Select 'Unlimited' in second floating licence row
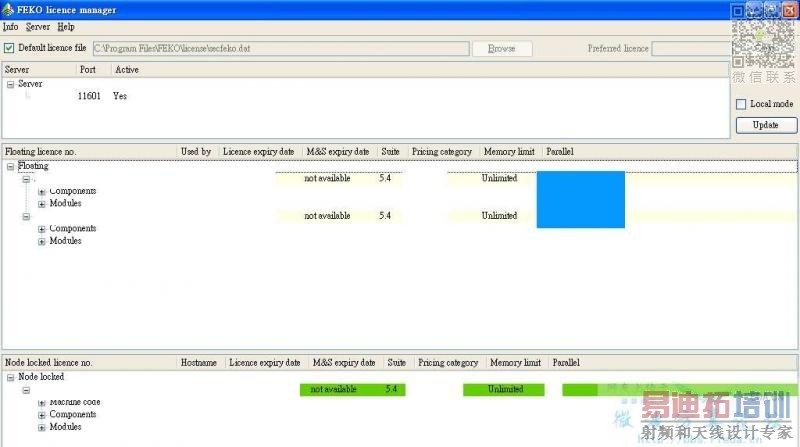The image size is (800, 447). tap(499, 216)
